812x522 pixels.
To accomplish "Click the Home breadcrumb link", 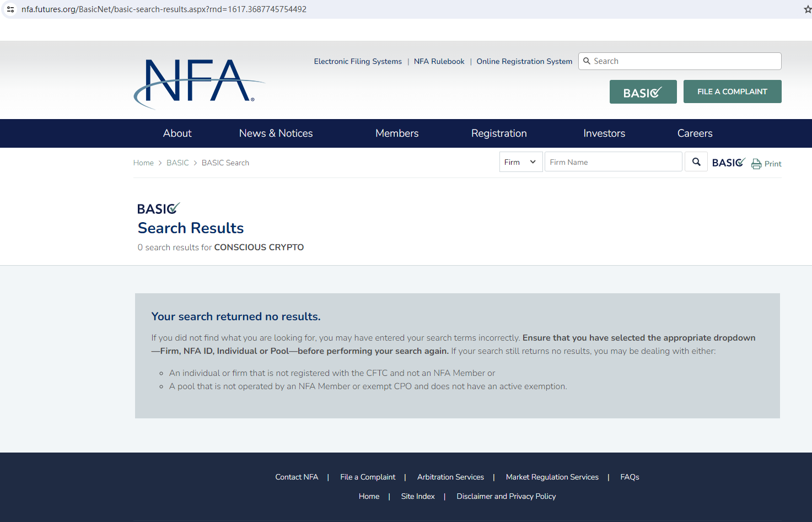I will coord(143,163).
